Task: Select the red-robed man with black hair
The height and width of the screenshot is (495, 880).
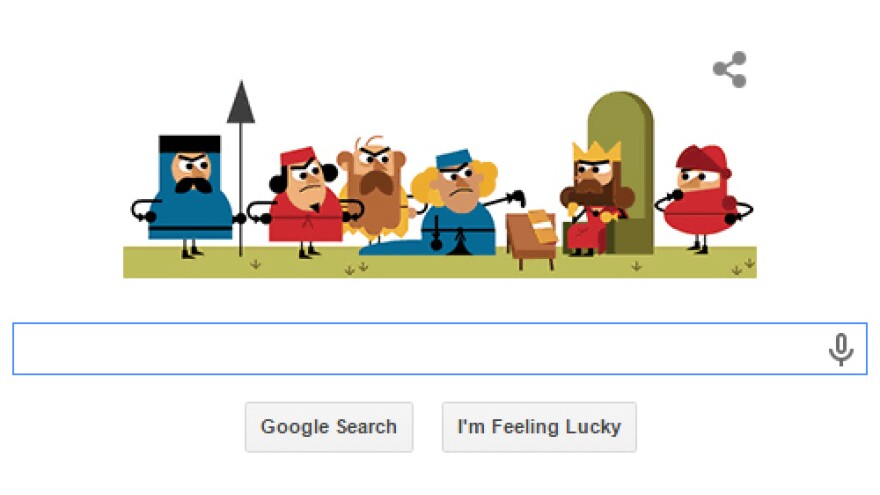Action: point(304,202)
